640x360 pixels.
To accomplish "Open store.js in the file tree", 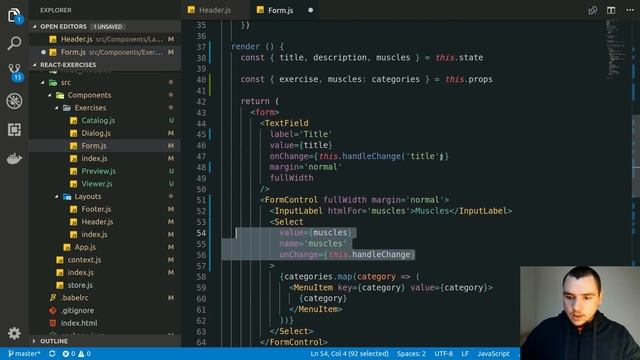I will click(80, 285).
